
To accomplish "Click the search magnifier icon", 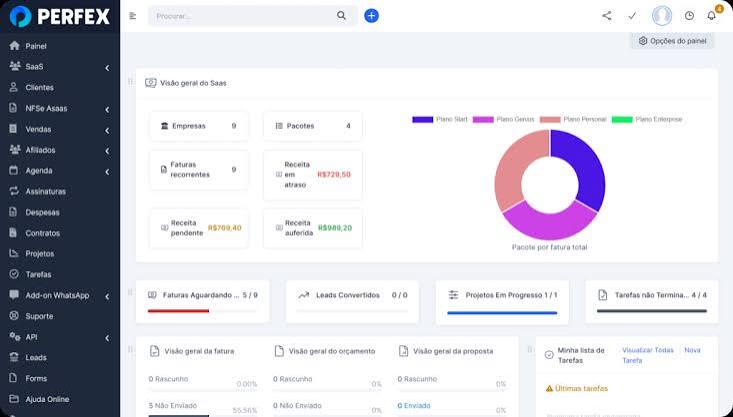I will 341,16.
